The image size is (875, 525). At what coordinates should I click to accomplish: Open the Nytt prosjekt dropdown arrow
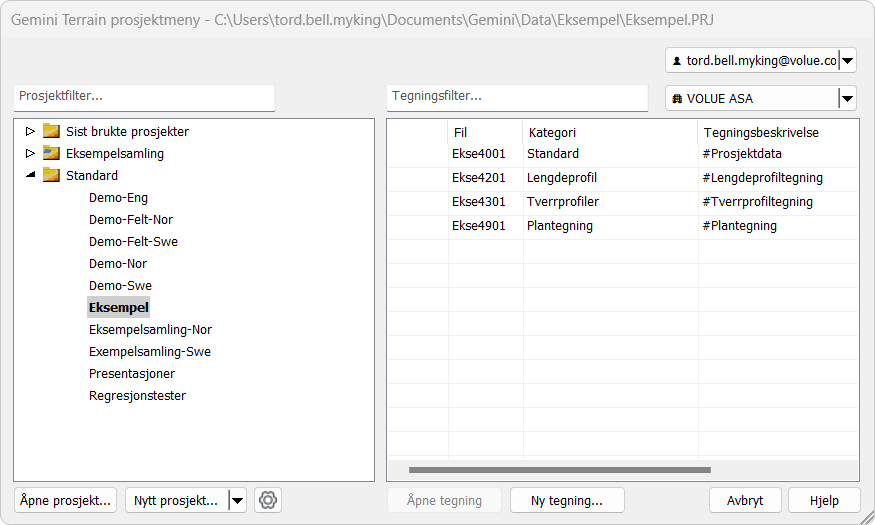[x=237, y=500]
